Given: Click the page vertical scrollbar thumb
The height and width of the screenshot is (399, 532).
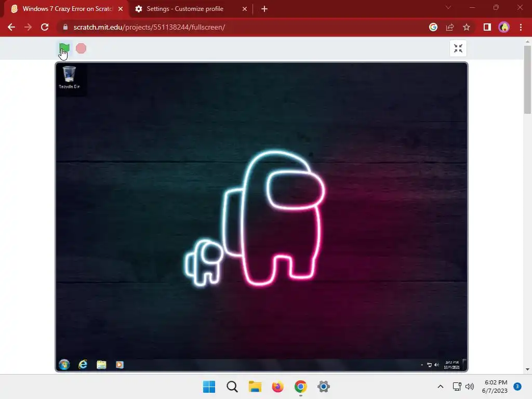Looking at the screenshot, I should 527,80.
